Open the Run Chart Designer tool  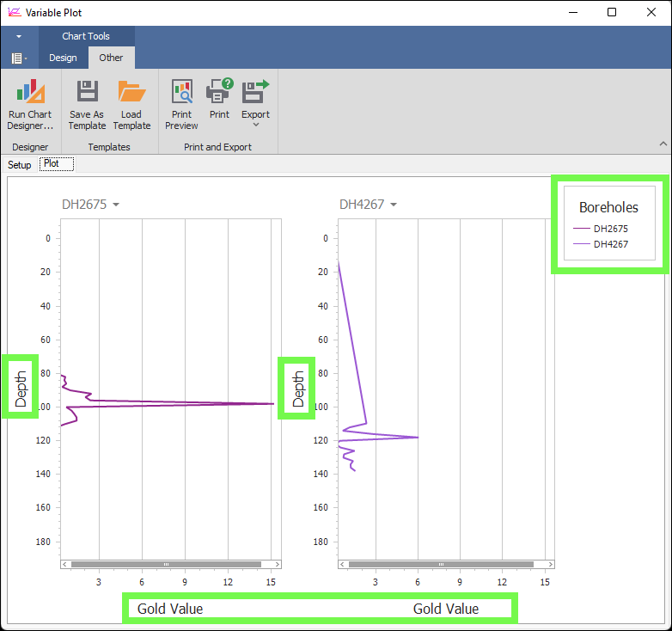pyautogui.click(x=30, y=104)
